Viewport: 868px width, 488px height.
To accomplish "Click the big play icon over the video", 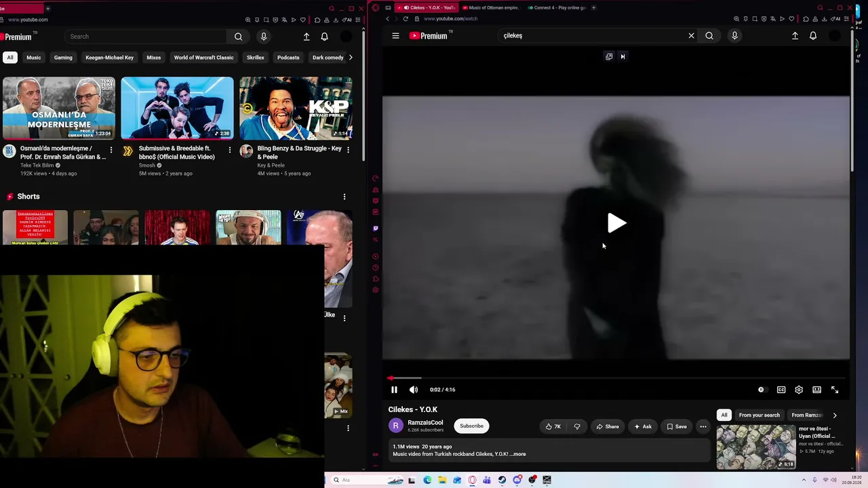I will [616, 223].
